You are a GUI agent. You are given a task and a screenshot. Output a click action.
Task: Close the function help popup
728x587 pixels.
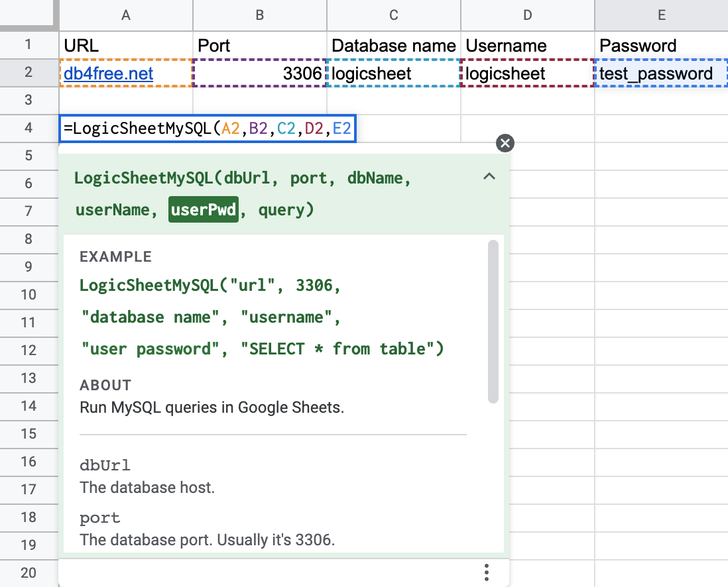point(505,143)
